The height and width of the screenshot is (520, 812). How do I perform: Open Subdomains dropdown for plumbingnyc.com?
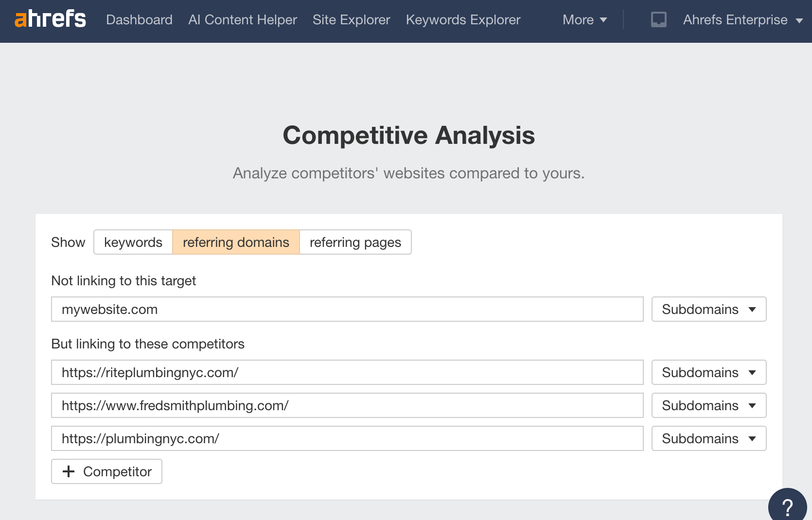coord(708,438)
